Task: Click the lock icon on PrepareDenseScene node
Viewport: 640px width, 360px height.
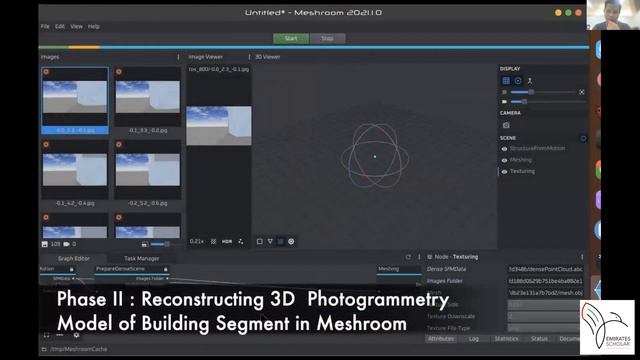Action: [x=165, y=269]
